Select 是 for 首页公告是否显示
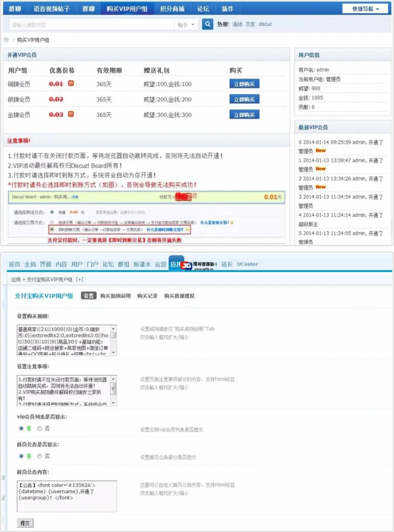Viewport: 394px width, 532px height. (x=21, y=456)
